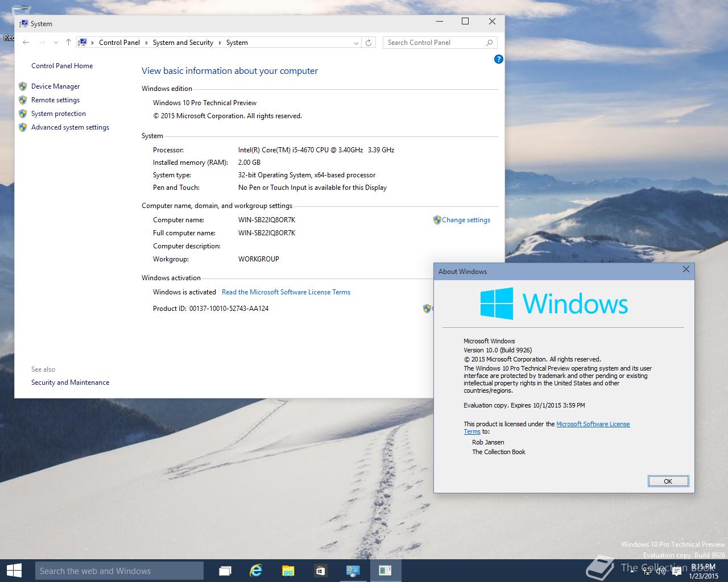
Task: Expand chevron between System and Security and System
Action: 220,43
